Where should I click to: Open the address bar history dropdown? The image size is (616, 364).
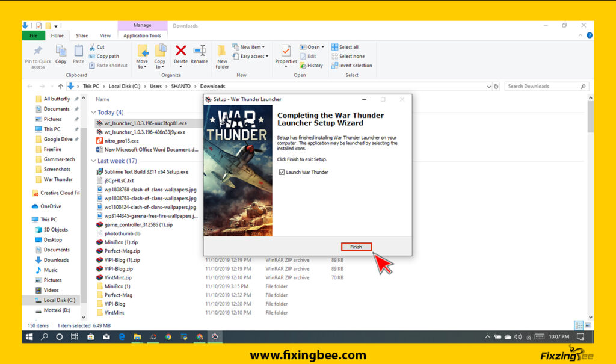pos(488,87)
